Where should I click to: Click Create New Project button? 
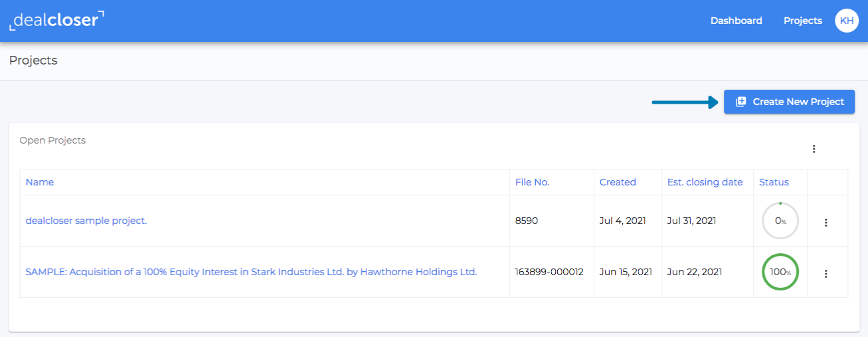coord(789,102)
